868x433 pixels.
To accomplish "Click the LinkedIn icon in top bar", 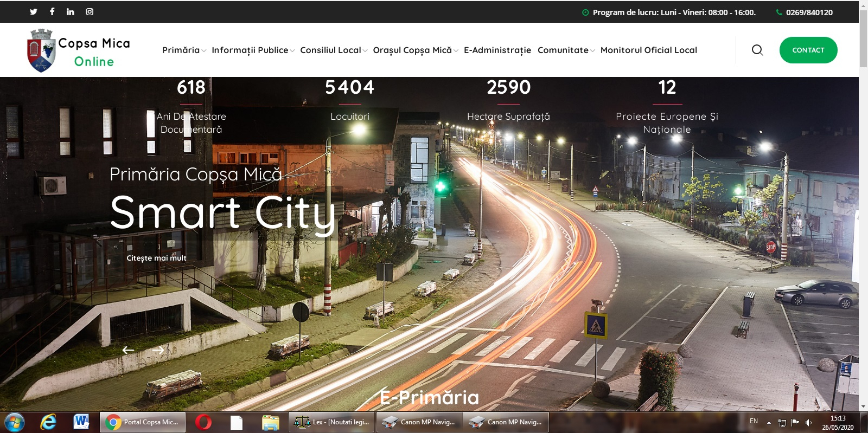I will click(71, 11).
